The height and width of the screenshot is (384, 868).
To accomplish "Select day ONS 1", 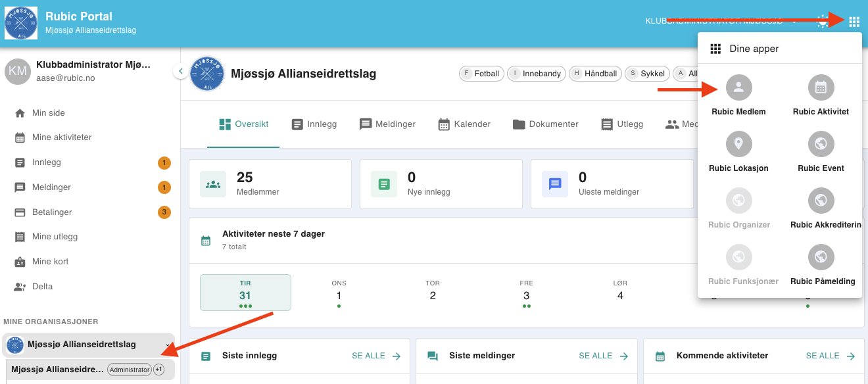I will [339, 293].
